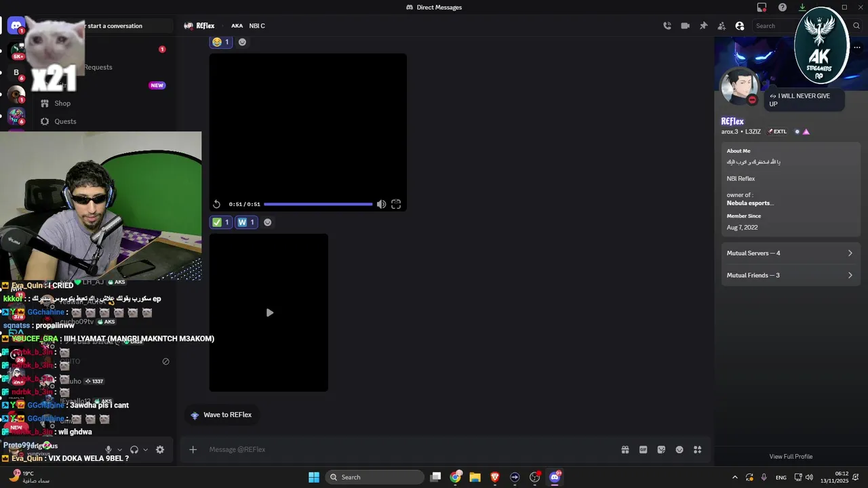Add reaction beside laughing emoji
868x488 pixels.
(242, 42)
